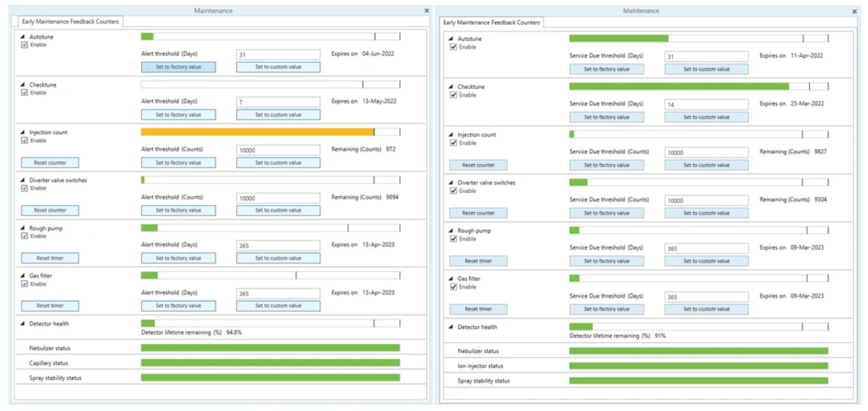Click Checktune green progress bar in right window

pos(679,87)
